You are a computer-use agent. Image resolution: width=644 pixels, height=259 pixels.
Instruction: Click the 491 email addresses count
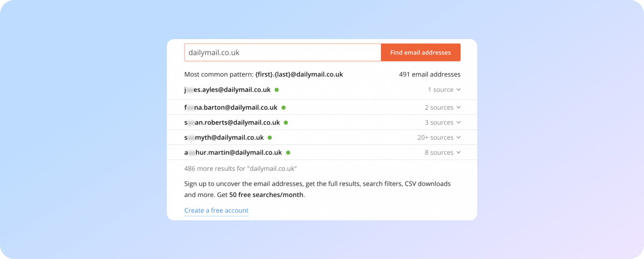click(x=429, y=74)
